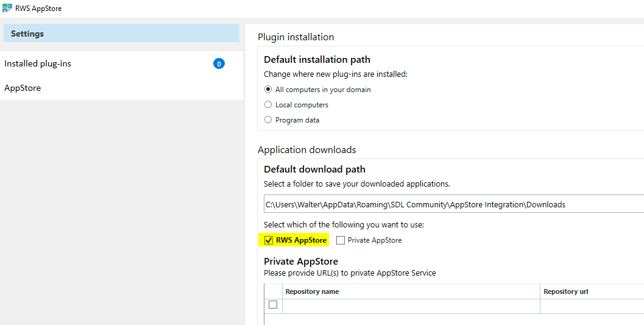Image resolution: width=644 pixels, height=325 pixels.
Task: Click the Plugin installation section heading
Action: coord(295,37)
